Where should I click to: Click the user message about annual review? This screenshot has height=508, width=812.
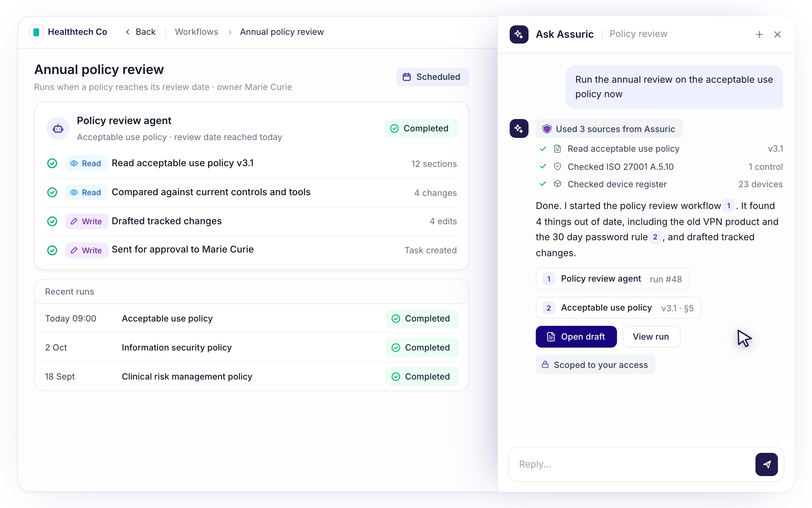(x=674, y=87)
